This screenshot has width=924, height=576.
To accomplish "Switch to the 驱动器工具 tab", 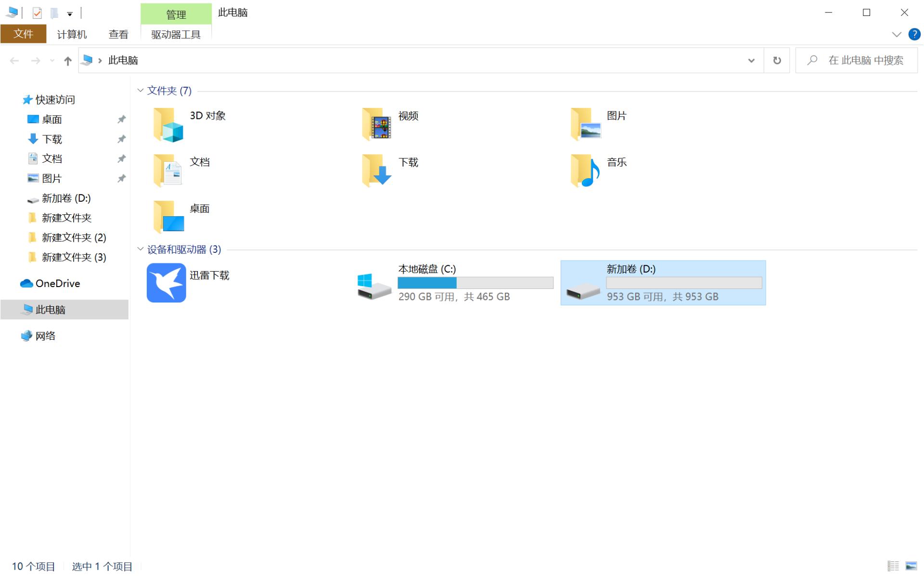I will tap(175, 34).
